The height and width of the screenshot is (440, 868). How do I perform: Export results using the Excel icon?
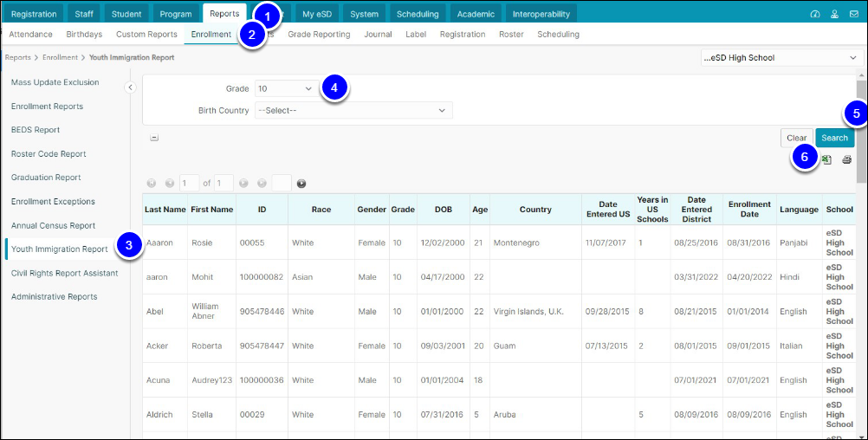(x=826, y=159)
